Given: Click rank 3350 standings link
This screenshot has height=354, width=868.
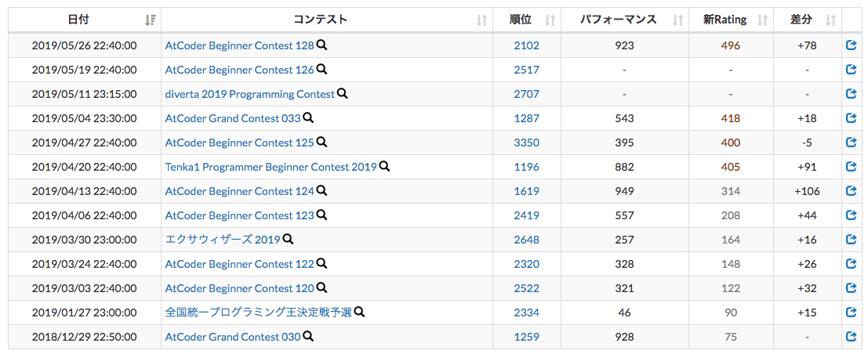Looking at the screenshot, I should [x=526, y=143].
